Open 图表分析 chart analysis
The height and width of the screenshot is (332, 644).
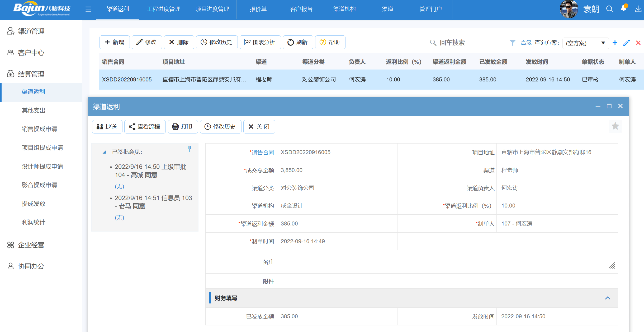[x=247, y=42]
